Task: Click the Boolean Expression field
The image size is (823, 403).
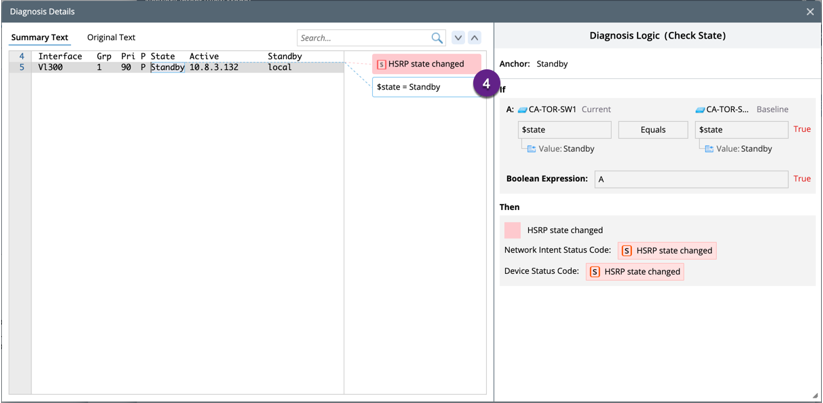Action: point(691,179)
